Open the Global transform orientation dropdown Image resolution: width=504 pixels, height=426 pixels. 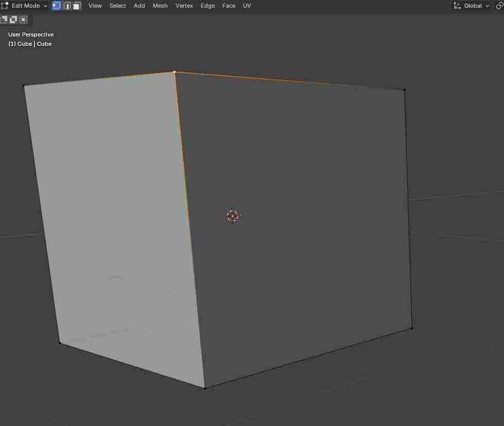[x=472, y=6]
